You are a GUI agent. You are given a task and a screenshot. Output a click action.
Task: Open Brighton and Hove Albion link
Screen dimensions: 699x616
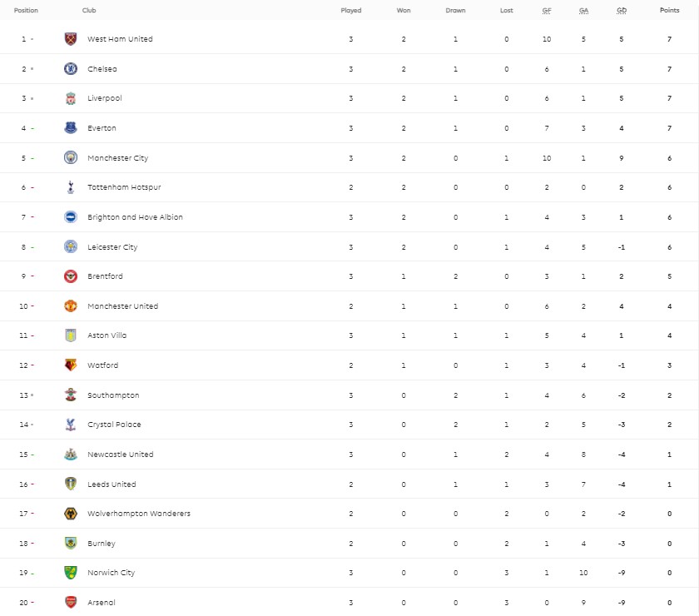pyautogui.click(x=135, y=217)
